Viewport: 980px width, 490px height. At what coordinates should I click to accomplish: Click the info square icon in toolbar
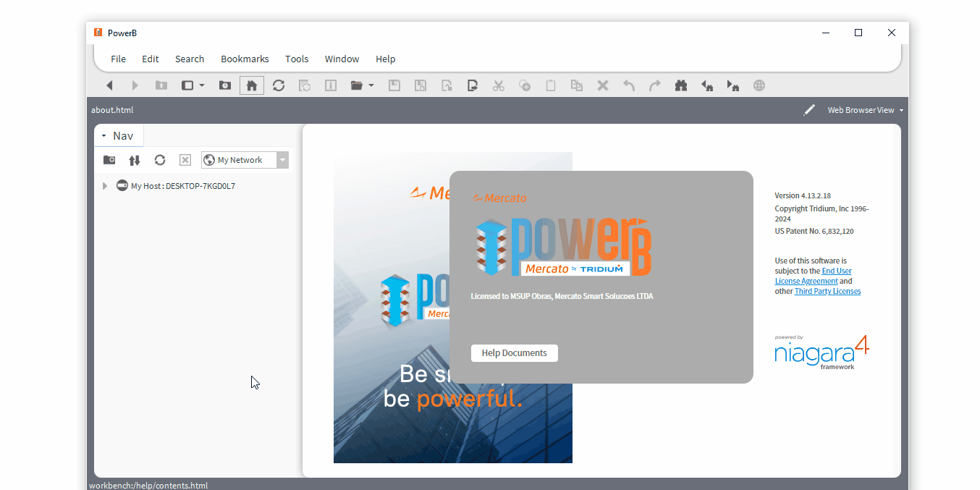[331, 85]
